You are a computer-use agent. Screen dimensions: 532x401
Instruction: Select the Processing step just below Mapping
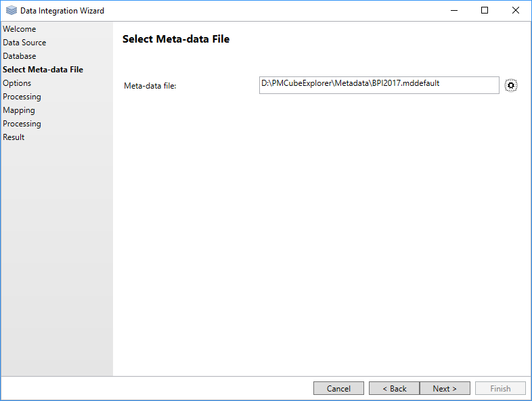[22, 124]
